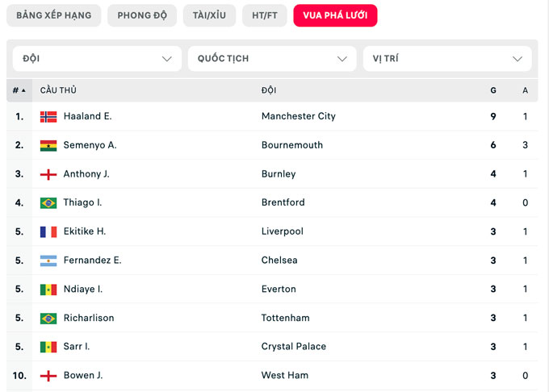
Task: Expand the QUỐC TỊCH nationality dropdown
Action: [x=272, y=59]
